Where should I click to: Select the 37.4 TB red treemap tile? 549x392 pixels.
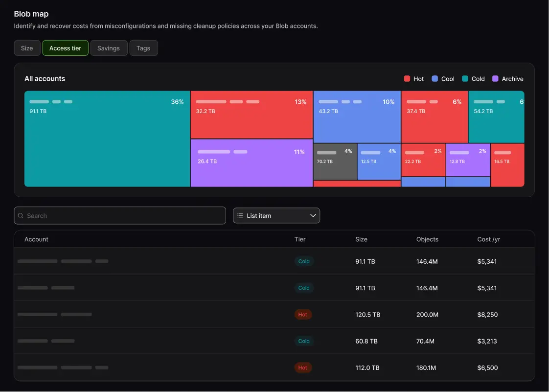[x=435, y=117]
